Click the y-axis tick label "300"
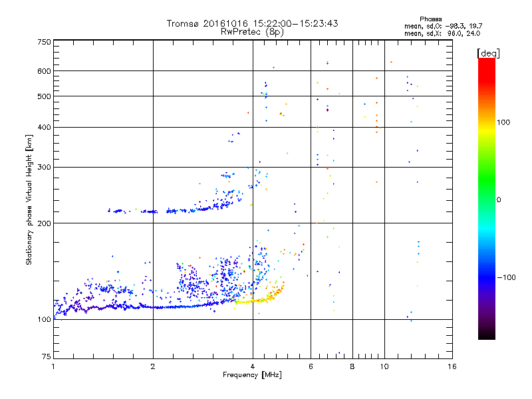The width and height of the screenshot is (532, 399). pos(45,167)
